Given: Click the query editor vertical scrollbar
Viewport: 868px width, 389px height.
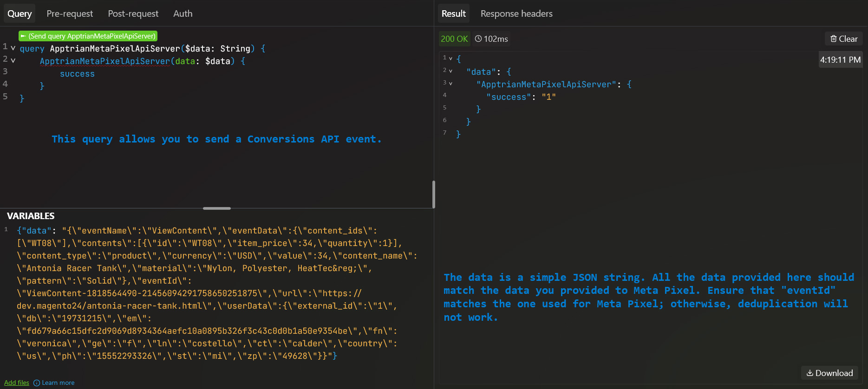Looking at the screenshot, I should pos(434,194).
